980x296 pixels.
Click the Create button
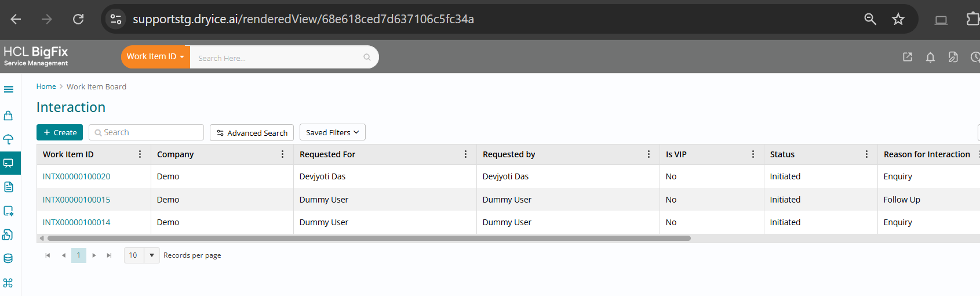[60, 132]
